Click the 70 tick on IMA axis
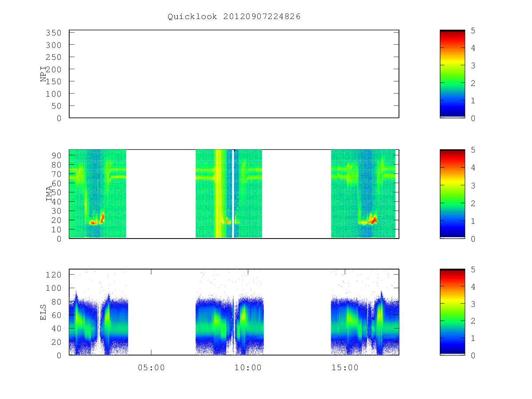 coord(55,174)
